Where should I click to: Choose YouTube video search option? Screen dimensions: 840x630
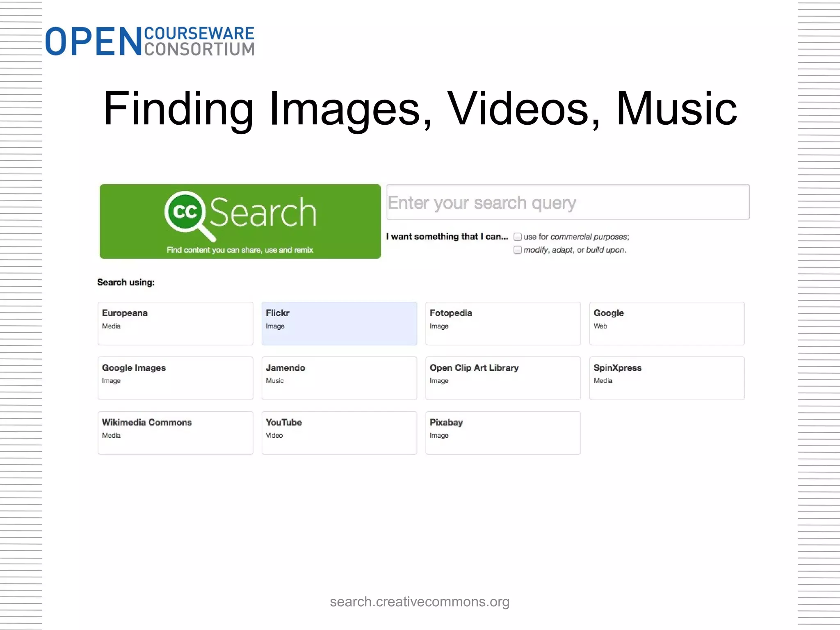(339, 433)
